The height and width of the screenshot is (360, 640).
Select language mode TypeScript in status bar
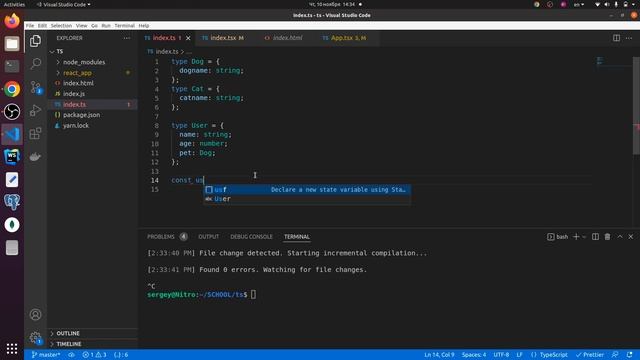click(553, 355)
